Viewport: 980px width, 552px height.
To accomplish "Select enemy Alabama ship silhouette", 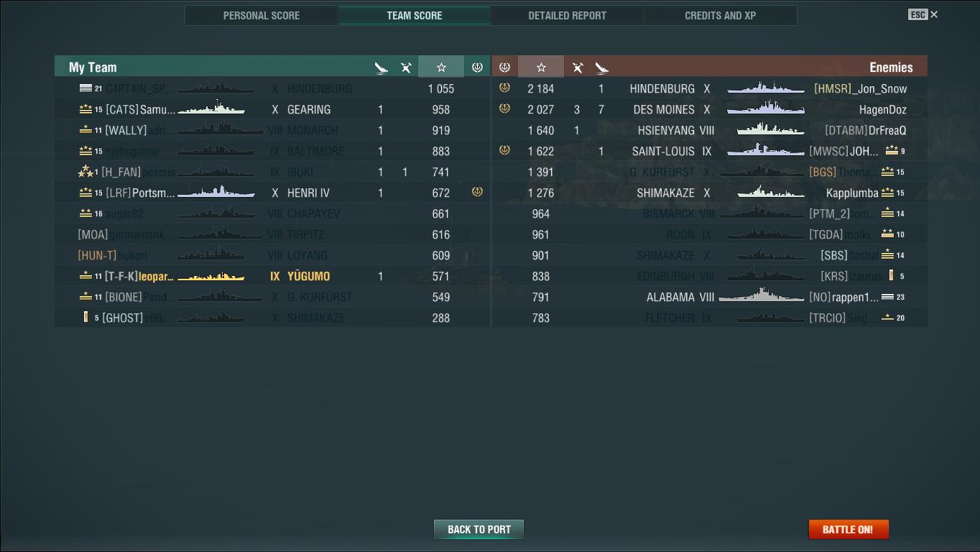I will pos(761,296).
